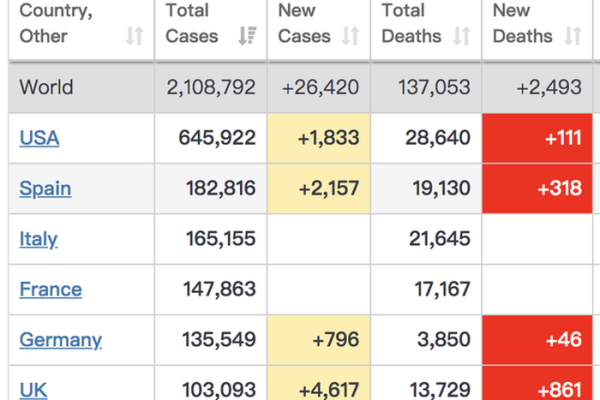Select World new deaths value +2,493
Screen dimensions: 600x400
click(x=549, y=87)
